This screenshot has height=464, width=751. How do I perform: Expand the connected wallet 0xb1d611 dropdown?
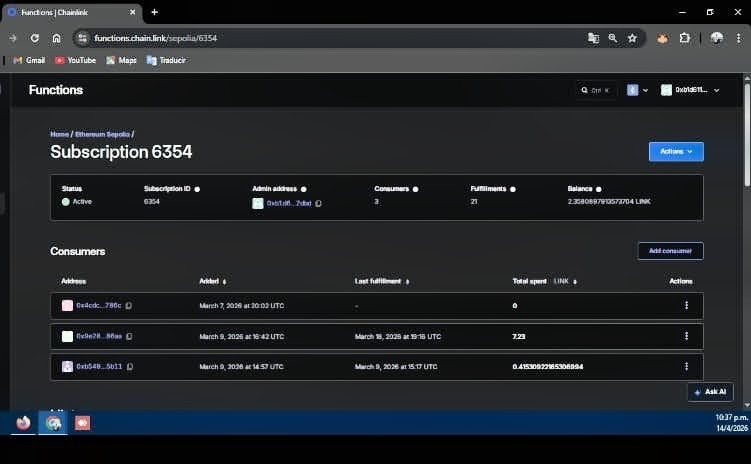[690, 90]
